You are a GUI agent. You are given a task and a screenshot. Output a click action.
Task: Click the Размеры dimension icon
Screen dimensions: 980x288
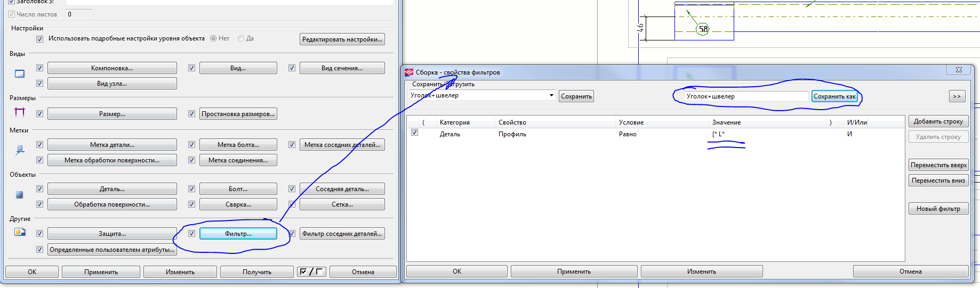(x=20, y=112)
